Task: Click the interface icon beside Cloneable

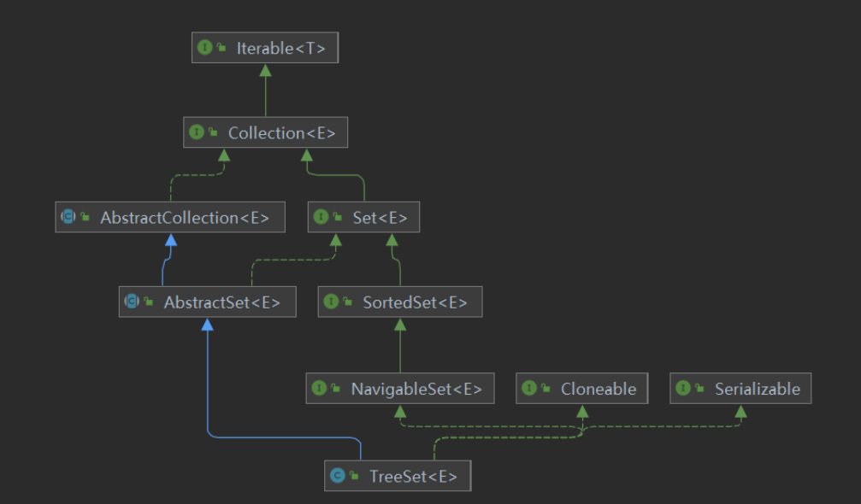Action: [529, 389]
